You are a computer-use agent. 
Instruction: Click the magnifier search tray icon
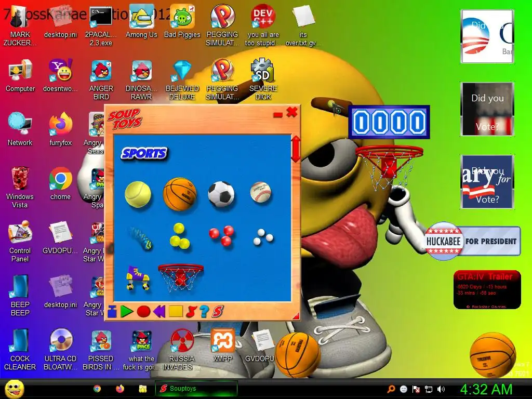click(391, 389)
